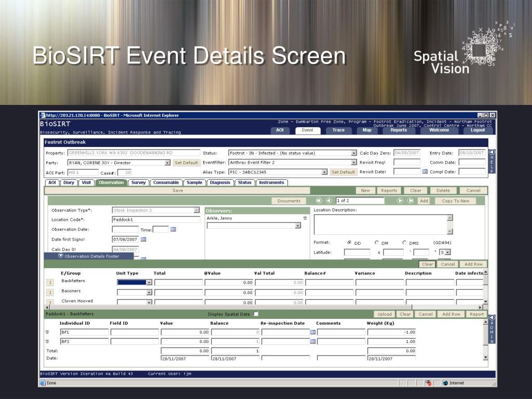Open the EventFilter dropdown
532x399 pixels.
[x=354, y=163]
